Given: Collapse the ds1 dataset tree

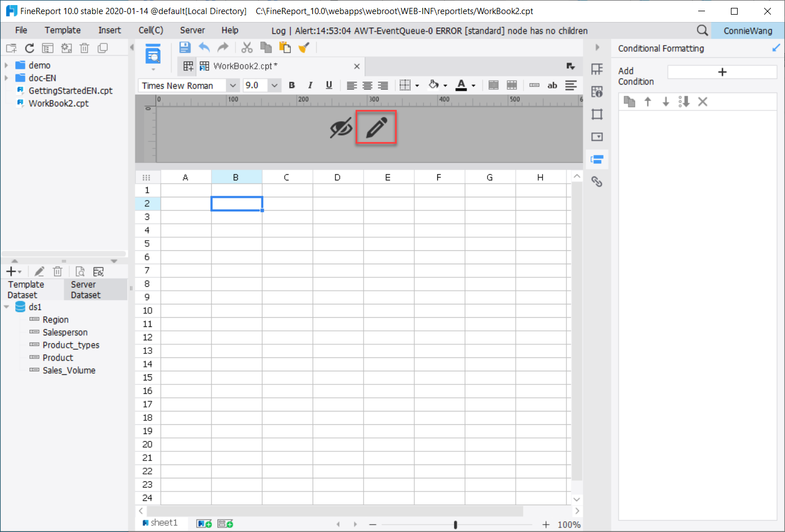Looking at the screenshot, I should click(x=7, y=307).
